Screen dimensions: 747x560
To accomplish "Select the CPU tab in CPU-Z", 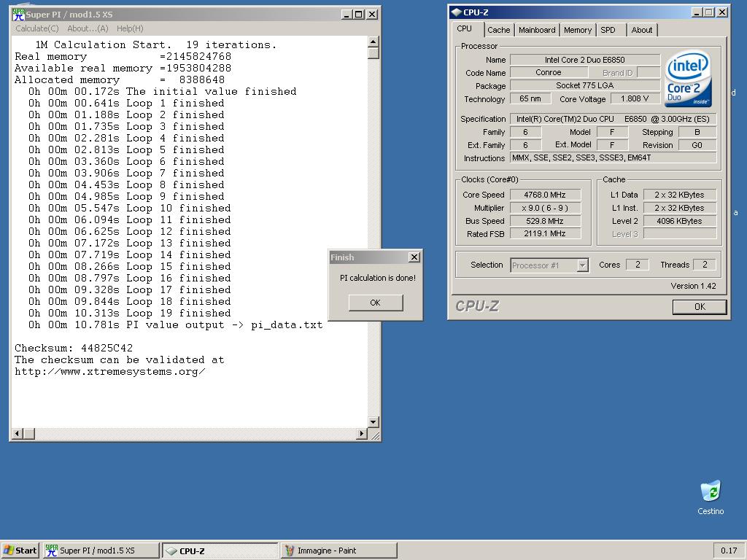I will (468, 28).
